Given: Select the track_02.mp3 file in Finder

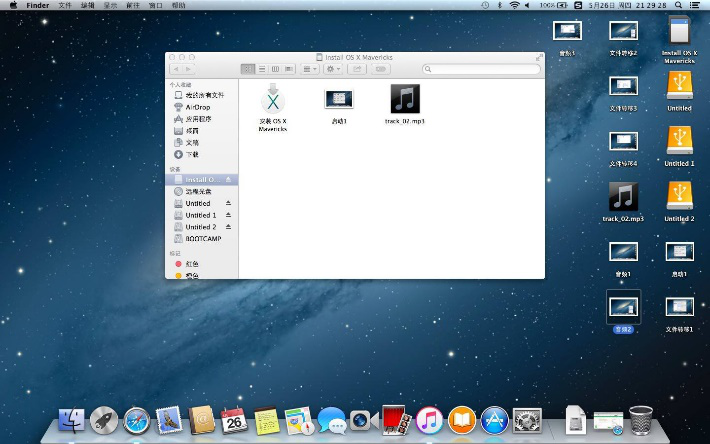Looking at the screenshot, I should (x=404, y=99).
